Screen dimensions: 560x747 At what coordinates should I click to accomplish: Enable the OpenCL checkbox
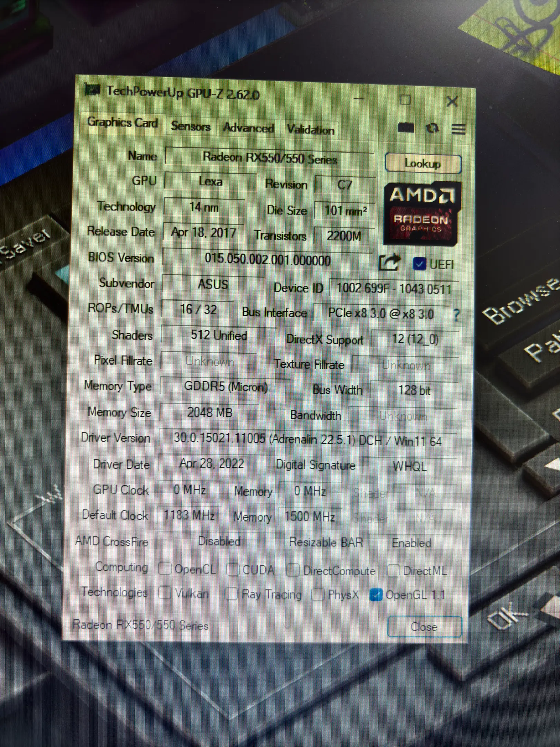click(x=165, y=568)
